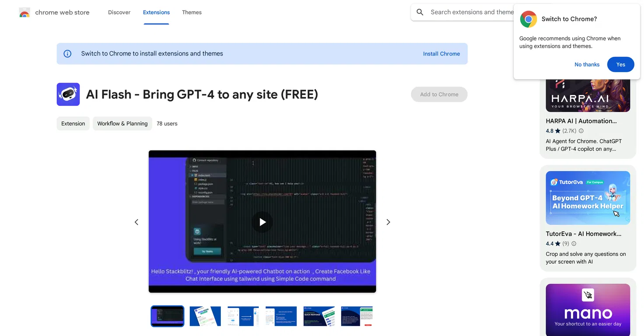Click the search magnifier icon
The width and height of the screenshot is (644, 336).
pyautogui.click(x=420, y=12)
